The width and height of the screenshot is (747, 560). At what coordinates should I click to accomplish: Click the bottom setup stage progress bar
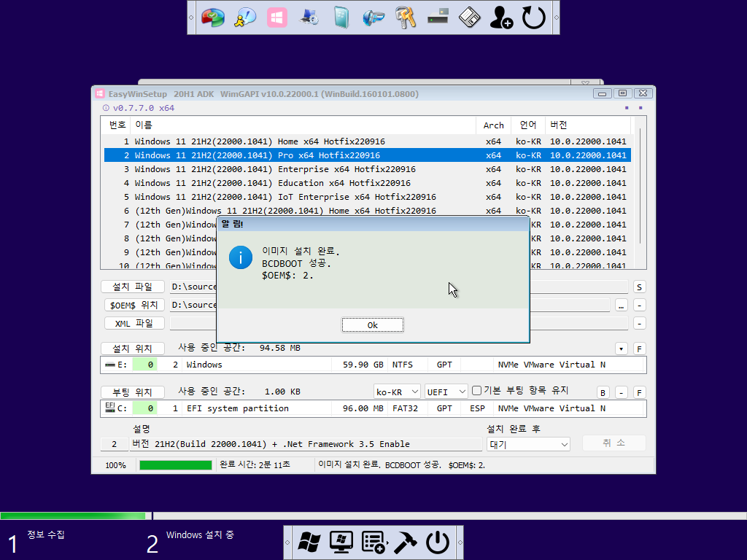click(373, 516)
